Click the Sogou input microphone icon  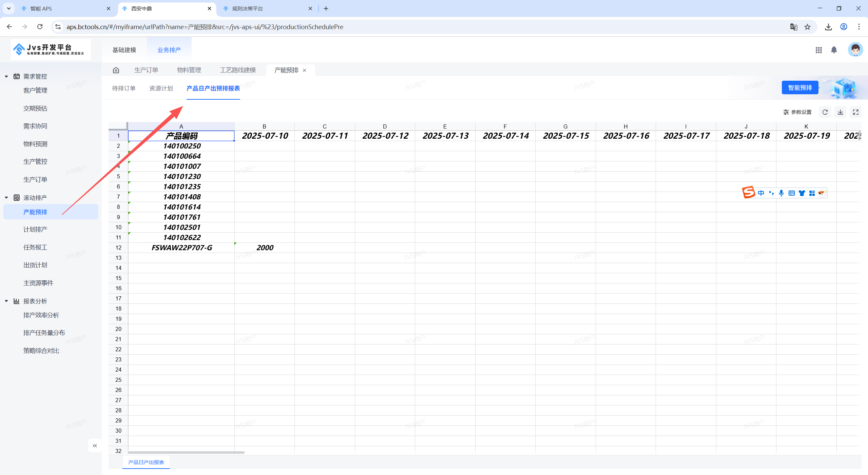[x=781, y=193]
